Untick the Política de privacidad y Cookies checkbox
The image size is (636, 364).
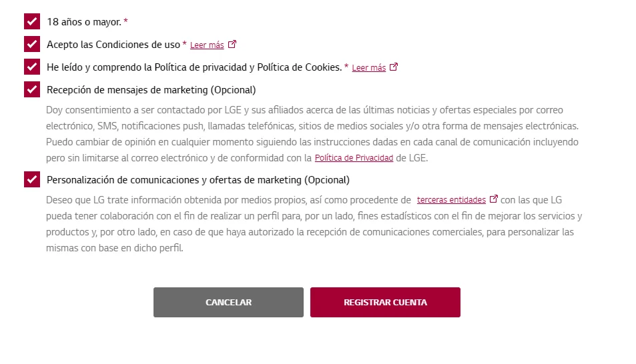click(32, 67)
